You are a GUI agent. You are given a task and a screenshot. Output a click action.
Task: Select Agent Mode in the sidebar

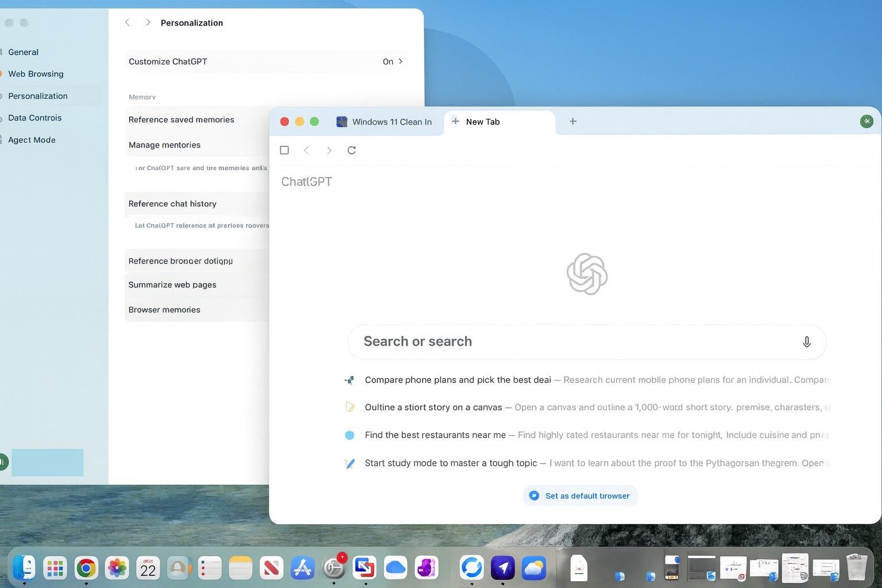31,140
